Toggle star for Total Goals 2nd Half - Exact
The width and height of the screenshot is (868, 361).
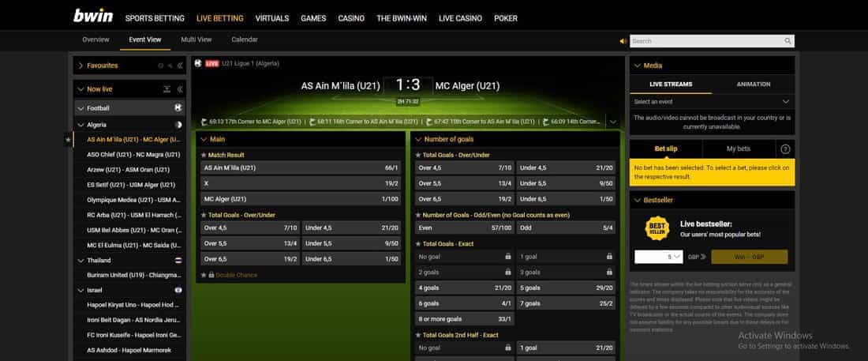(x=418, y=335)
